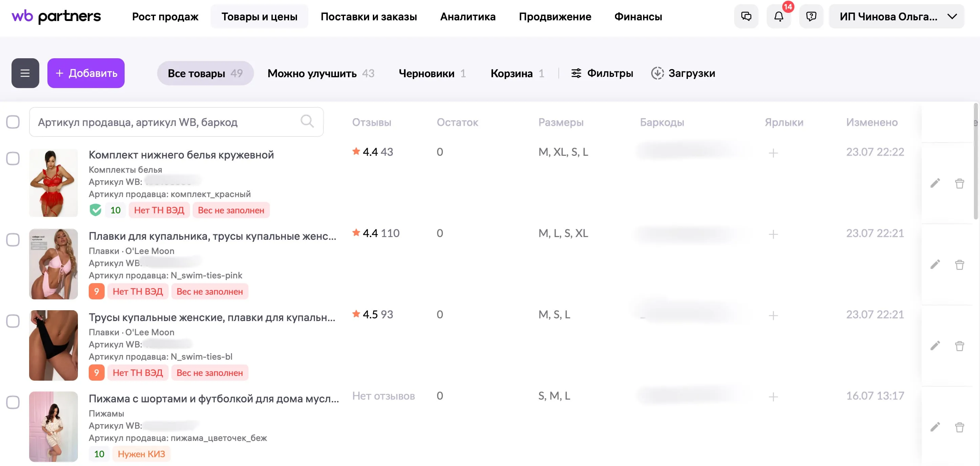This screenshot has height=466, width=980.
Task: Switch to the Черновики tab
Action: point(432,73)
